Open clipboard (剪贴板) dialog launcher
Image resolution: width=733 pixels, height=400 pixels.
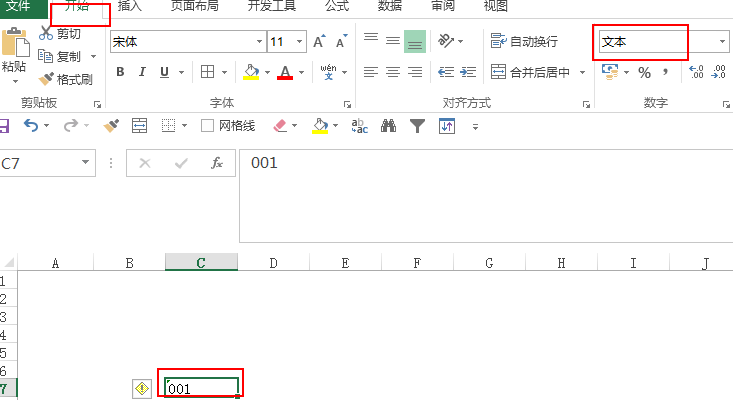coord(97,105)
